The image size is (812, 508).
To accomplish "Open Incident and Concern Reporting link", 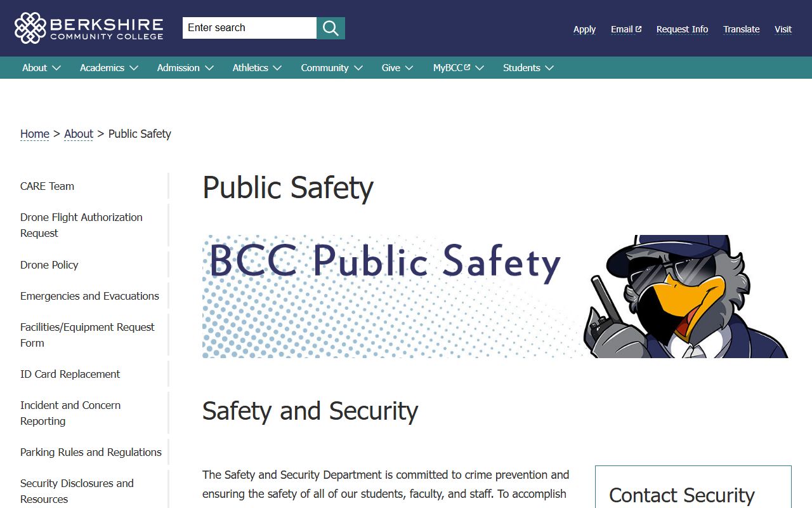I will (70, 413).
